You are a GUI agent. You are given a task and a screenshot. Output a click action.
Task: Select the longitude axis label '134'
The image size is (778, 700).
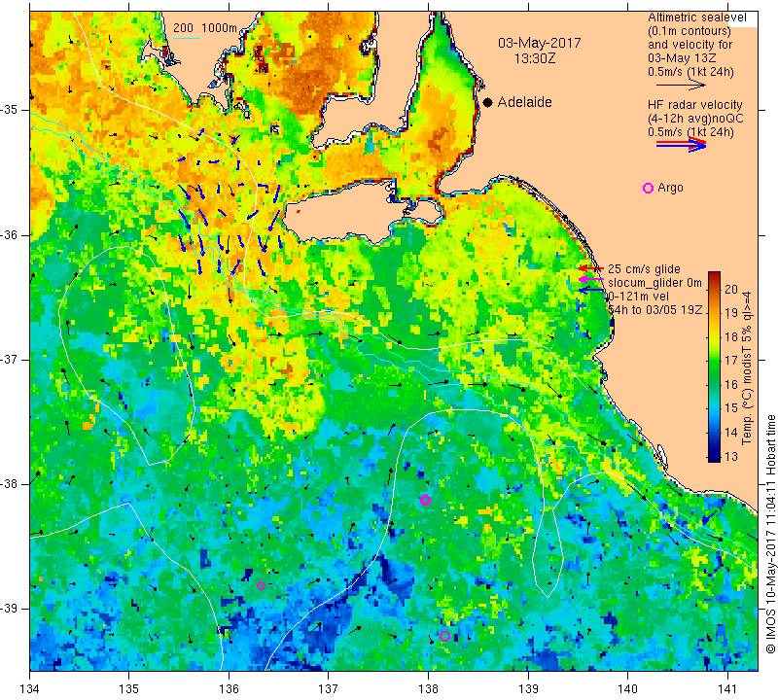coord(30,689)
